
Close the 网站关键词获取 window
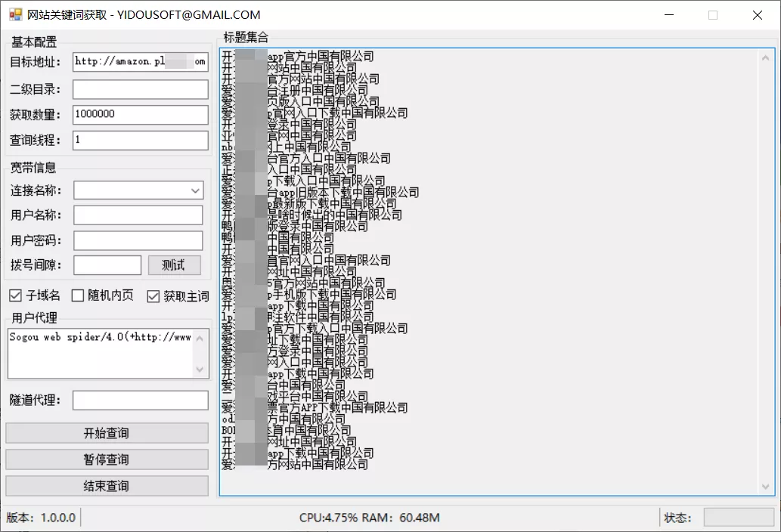click(757, 15)
